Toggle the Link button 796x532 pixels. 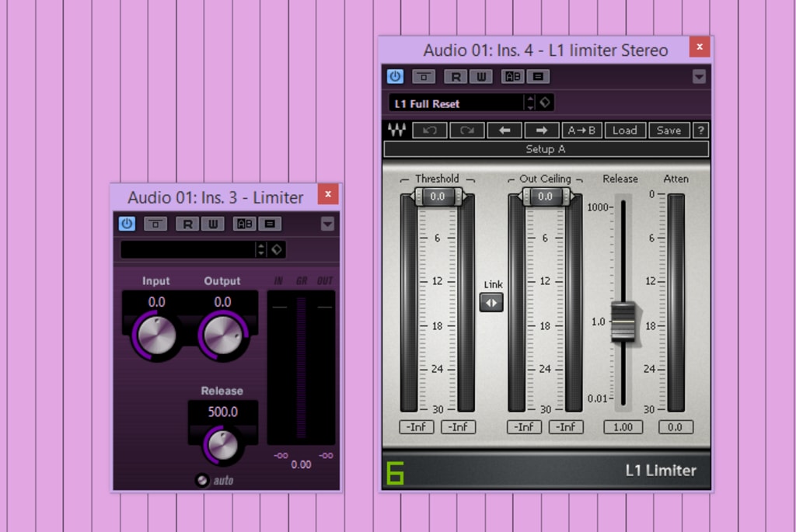[491, 303]
